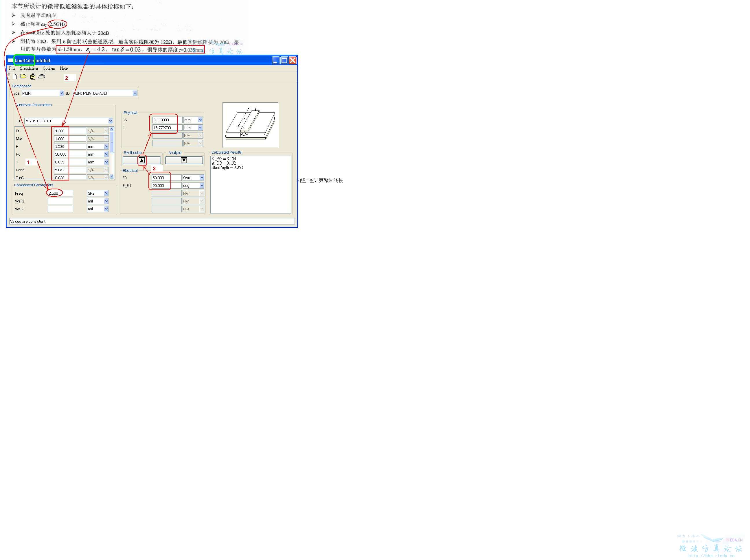Click the K_Eff = 3.194 result text
750x560 pixels.
coord(224,159)
